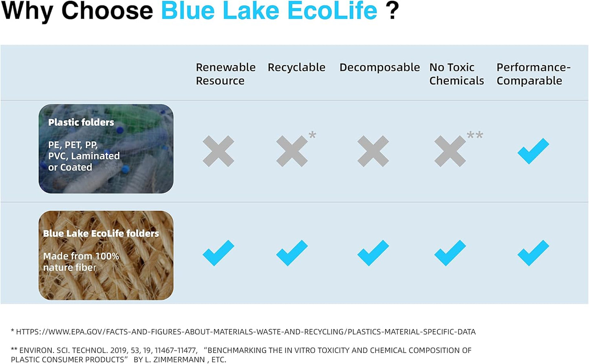Select the Plastic folders thumbnail image

106,149
